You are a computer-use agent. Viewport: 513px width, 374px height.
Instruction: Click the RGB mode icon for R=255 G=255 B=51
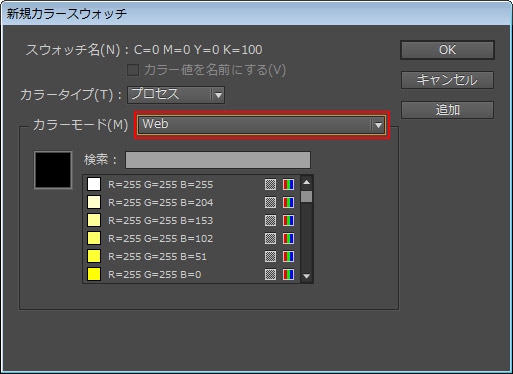tap(288, 256)
